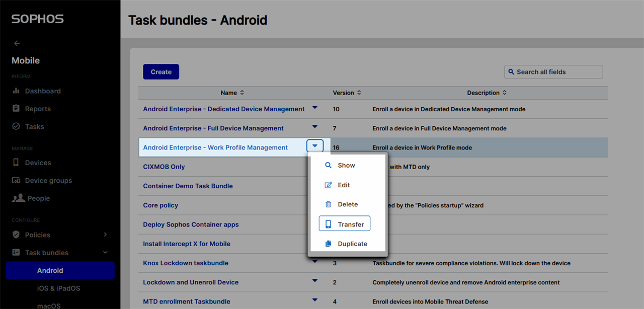The height and width of the screenshot is (309, 644).
Task: Select iOS & iPadOS in sidebar
Action: (58, 288)
